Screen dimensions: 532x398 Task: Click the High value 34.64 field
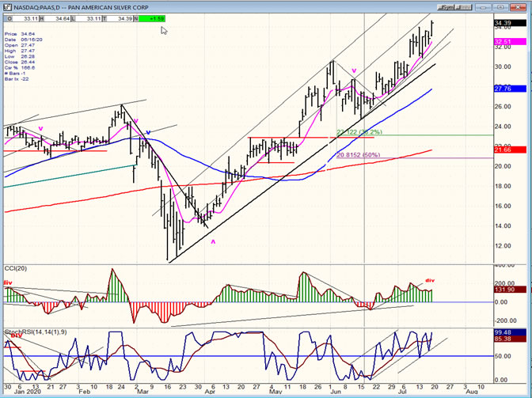(57, 19)
